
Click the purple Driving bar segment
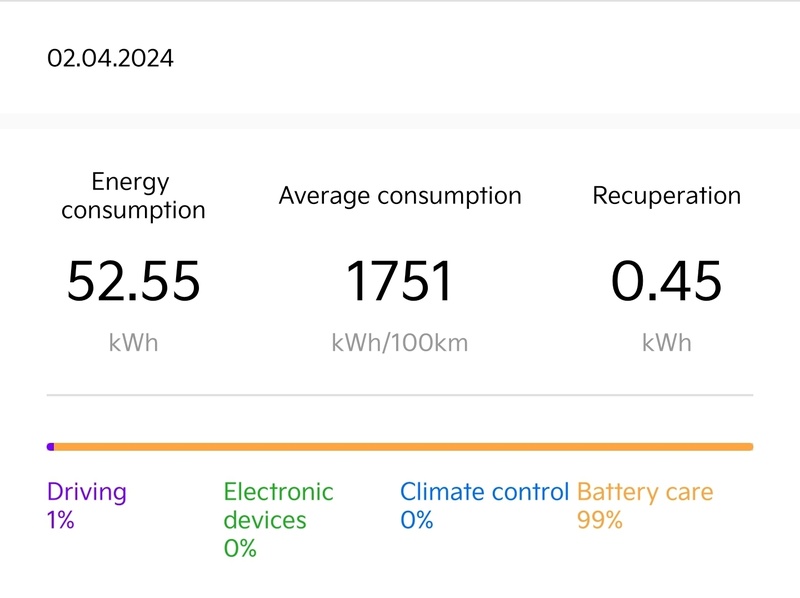(x=51, y=447)
